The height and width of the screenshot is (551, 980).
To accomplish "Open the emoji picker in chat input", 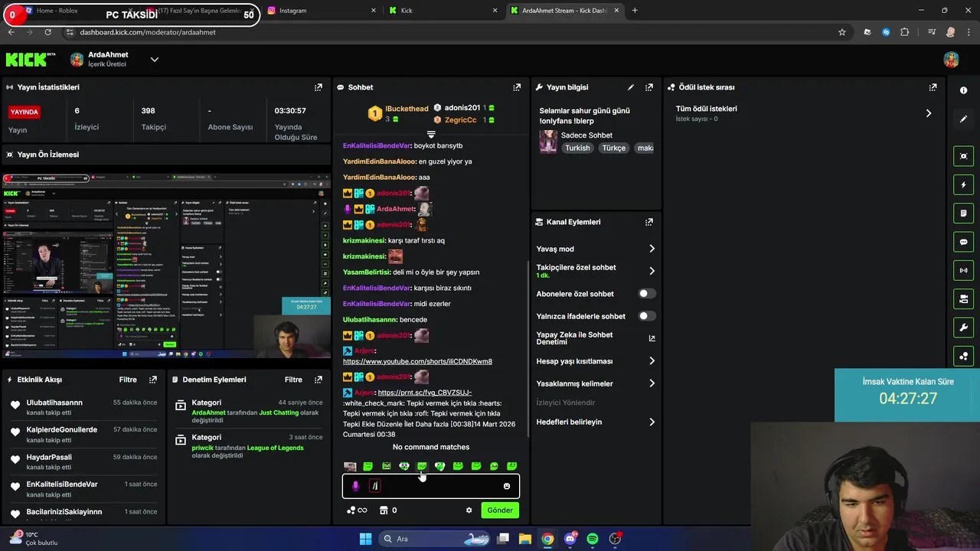I will (506, 486).
